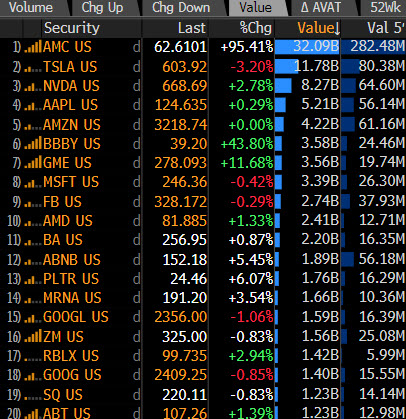Open the Δ AVAT tab
The width and height of the screenshot is (406, 419).
tap(321, 8)
